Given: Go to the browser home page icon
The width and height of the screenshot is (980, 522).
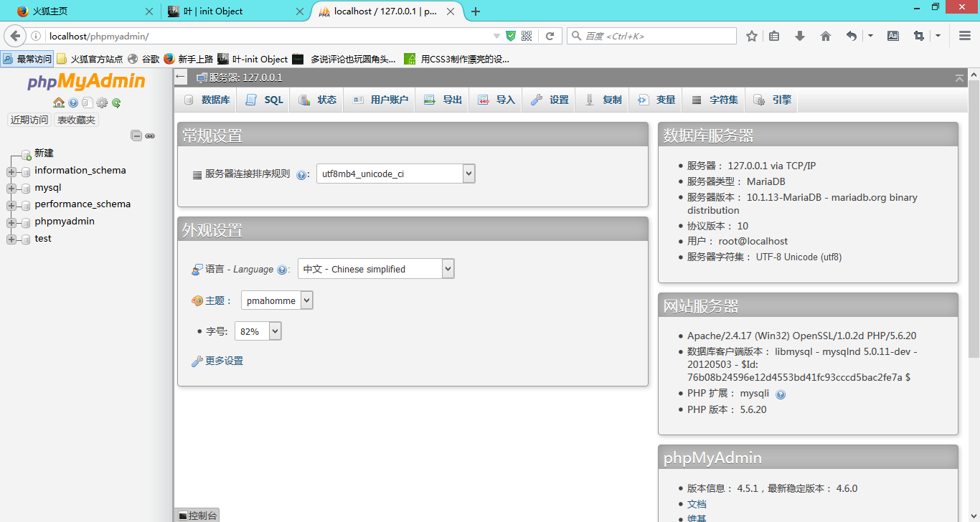Looking at the screenshot, I should tap(826, 36).
